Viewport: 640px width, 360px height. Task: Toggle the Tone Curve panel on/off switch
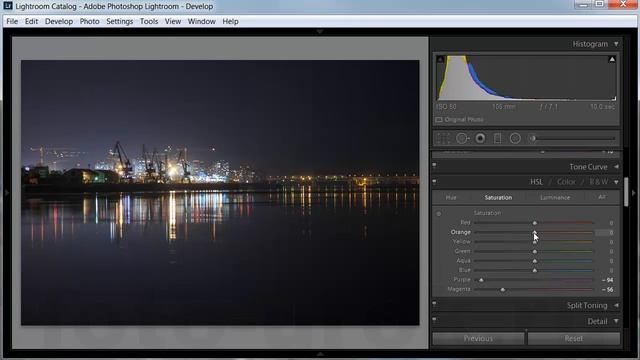[x=434, y=165]
